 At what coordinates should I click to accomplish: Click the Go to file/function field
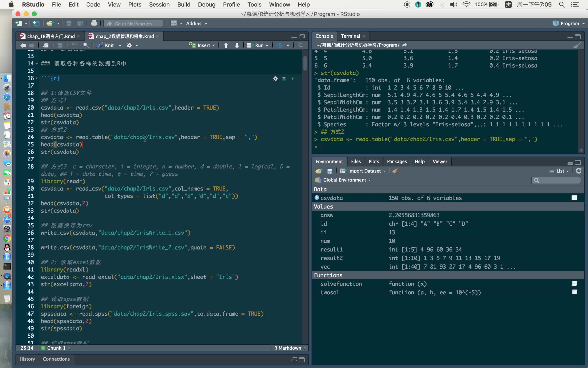coord(133,24)
